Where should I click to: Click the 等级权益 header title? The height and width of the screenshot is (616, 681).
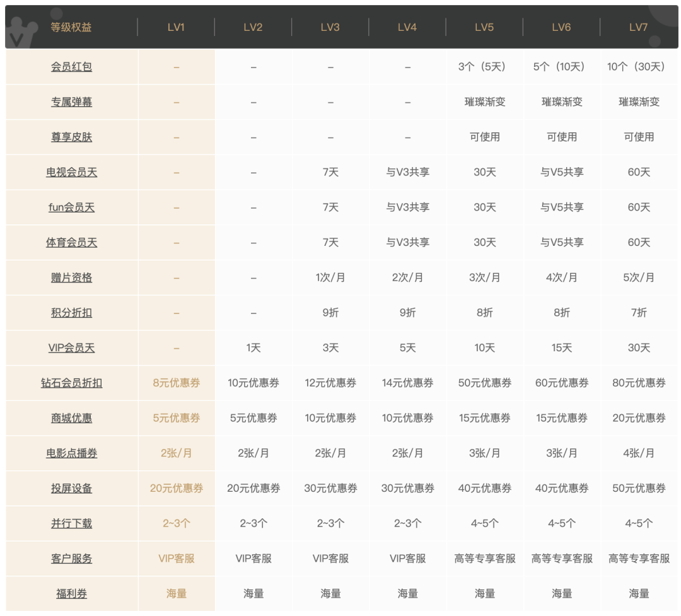71,27
